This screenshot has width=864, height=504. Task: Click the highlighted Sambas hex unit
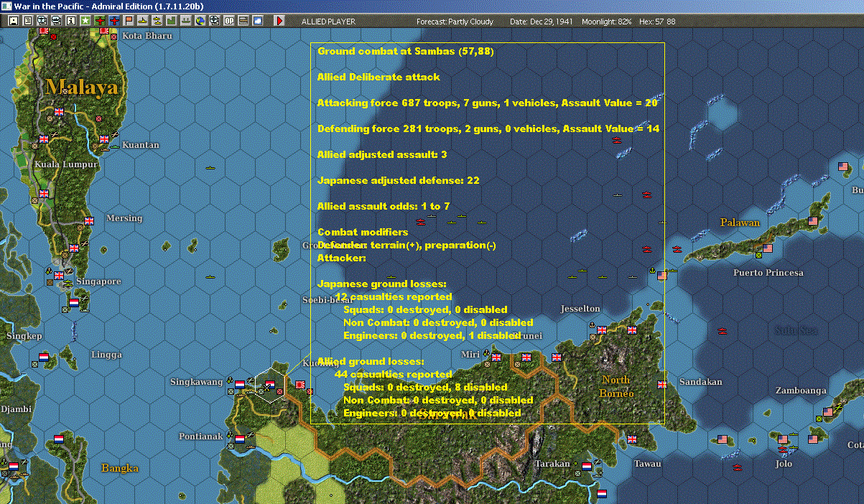click(270, 386)
